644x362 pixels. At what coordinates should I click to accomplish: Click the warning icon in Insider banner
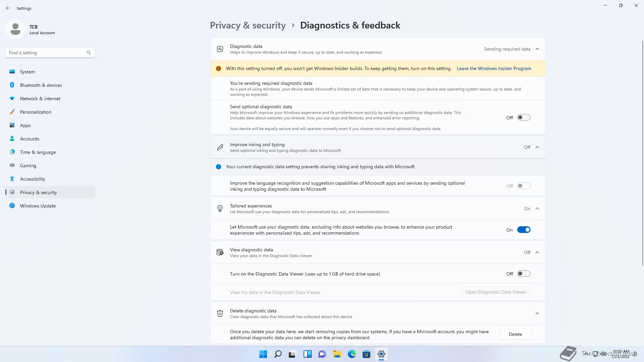coord(218,68)
